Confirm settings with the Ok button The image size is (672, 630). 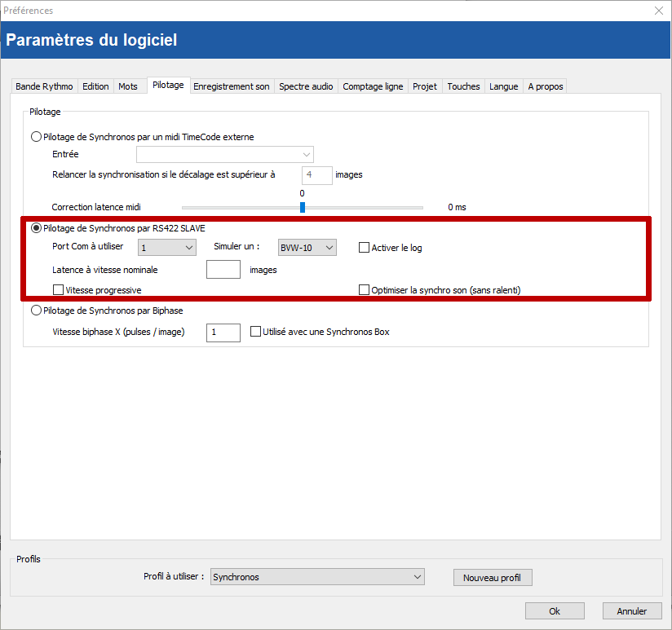tap(555, 611)
